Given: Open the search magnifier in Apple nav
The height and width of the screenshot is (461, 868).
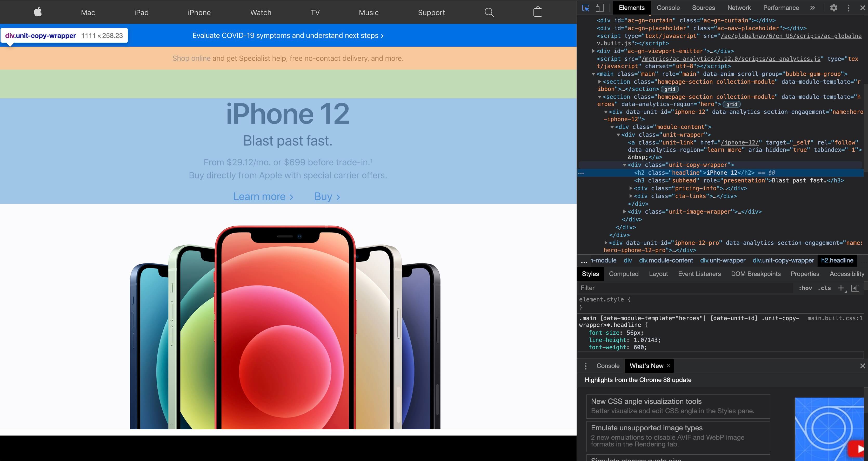Looking at the screenshot, I should (489, 12).
